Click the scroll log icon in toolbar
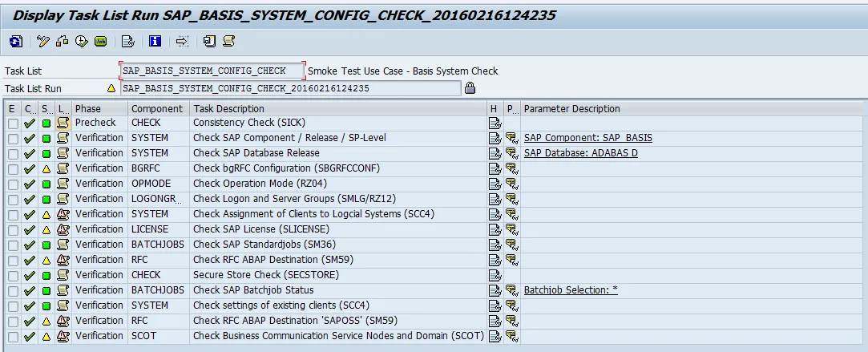This screenshot has width=868, height=352. [x=228, y=42]
